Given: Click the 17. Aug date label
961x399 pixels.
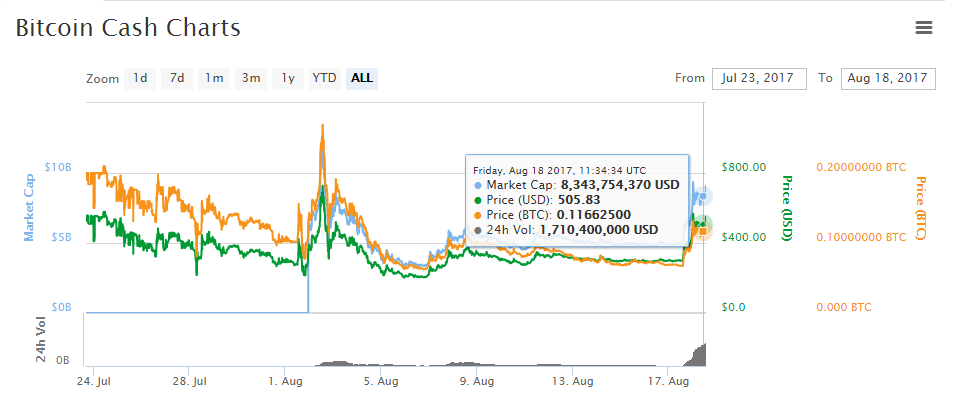Looking at the screenshot, I should point(667,381).
